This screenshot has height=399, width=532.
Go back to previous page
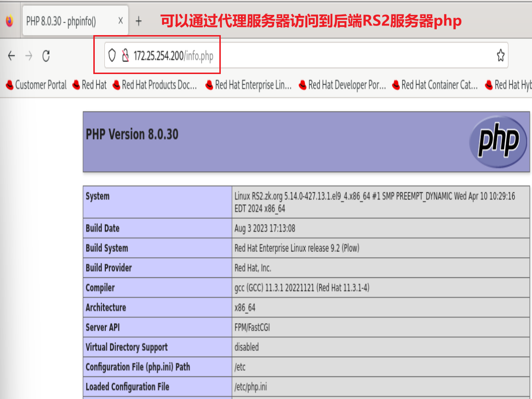tap(12, 56)
